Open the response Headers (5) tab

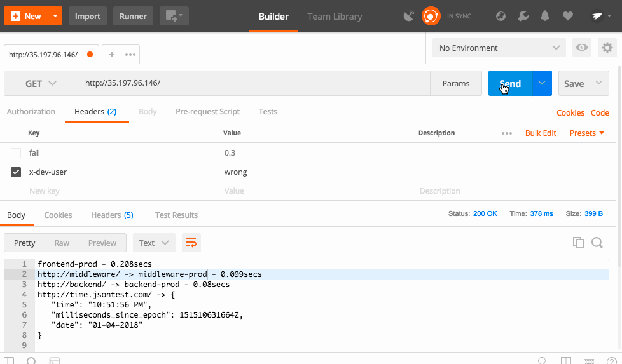[x=113, y=215]
